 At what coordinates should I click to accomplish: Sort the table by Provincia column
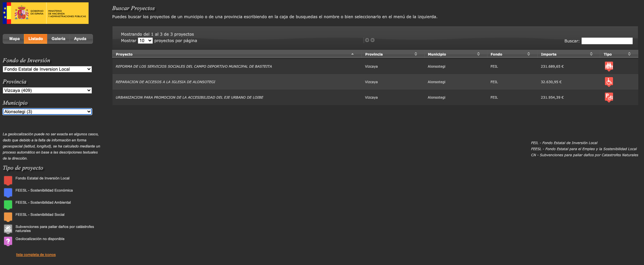(x=391, y=54)
